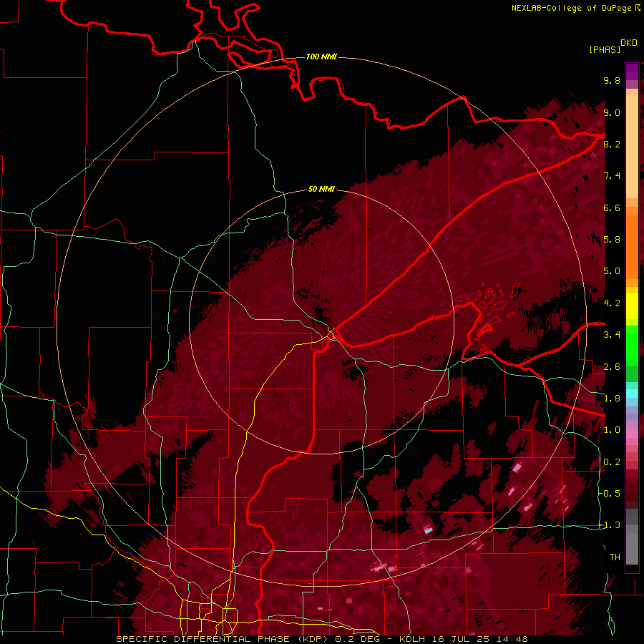644x644 pixels.
Task: Select the DKD label above the color scale
Action: tap(629, 43)
